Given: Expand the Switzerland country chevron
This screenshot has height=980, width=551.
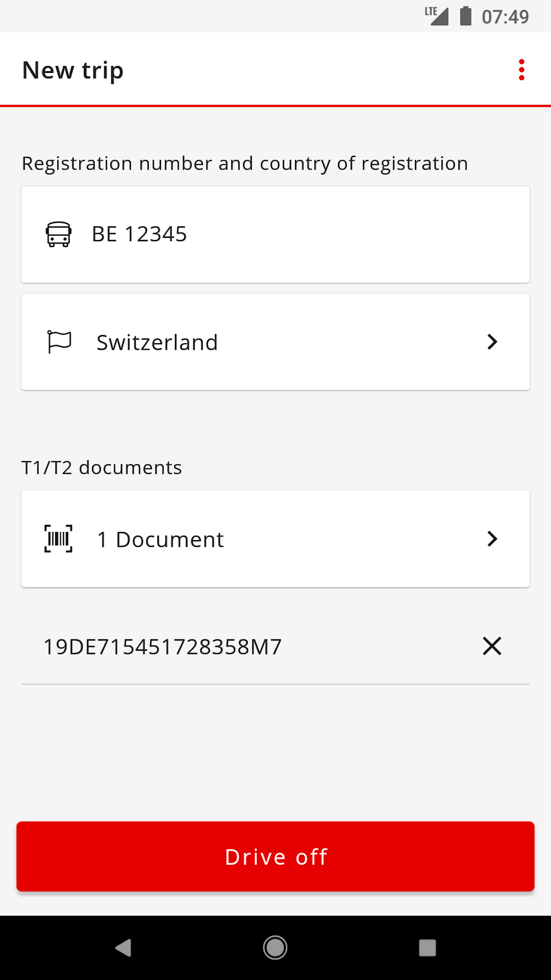Looking at the screenshot, I should click(492, 342).
